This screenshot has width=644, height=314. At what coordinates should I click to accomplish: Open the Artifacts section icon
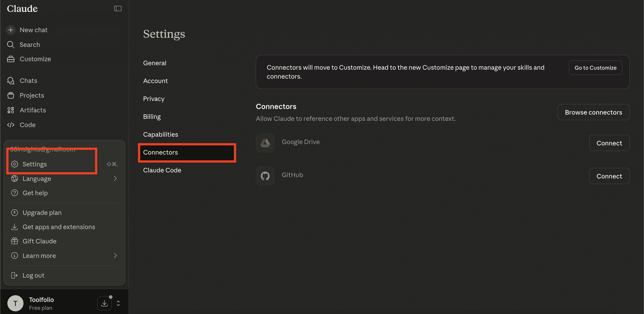11,110
